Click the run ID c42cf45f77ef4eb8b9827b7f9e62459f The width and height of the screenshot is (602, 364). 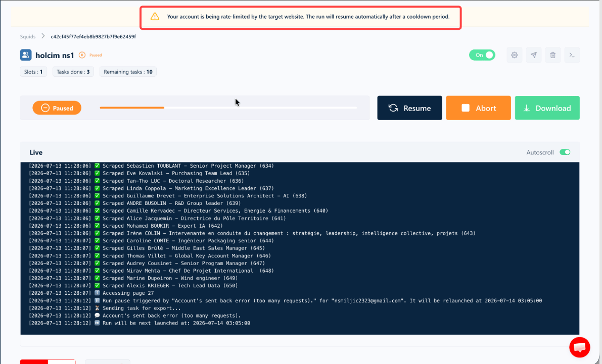94,36
